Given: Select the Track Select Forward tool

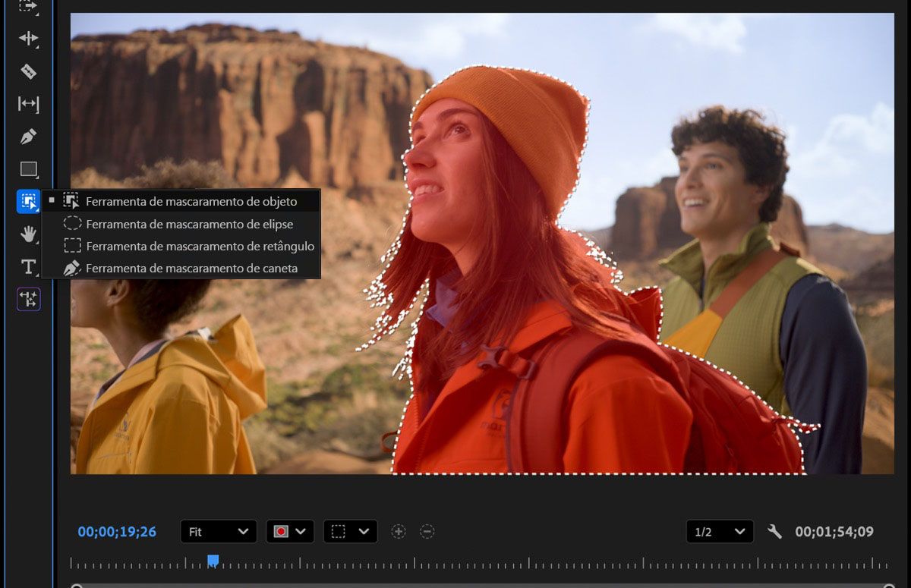Looking at the screenshot, I should point(28,6).
